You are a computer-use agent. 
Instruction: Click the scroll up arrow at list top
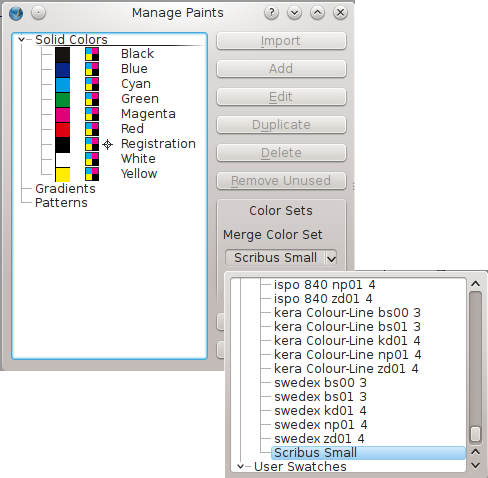coord(476,284)
